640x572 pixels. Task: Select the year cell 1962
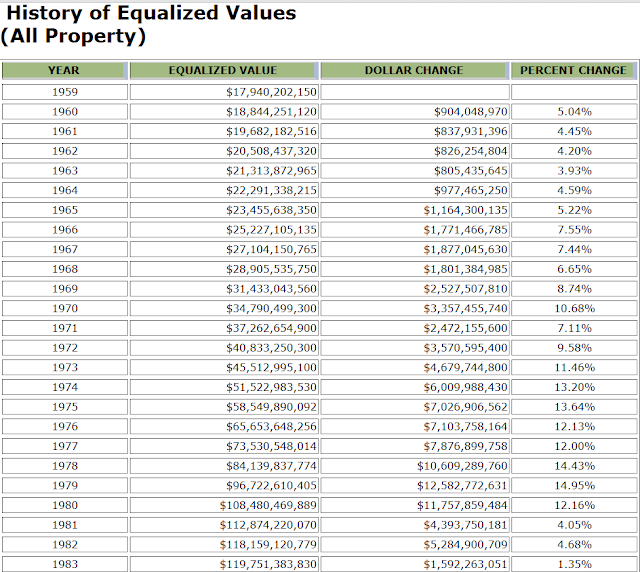coord(65,151)
